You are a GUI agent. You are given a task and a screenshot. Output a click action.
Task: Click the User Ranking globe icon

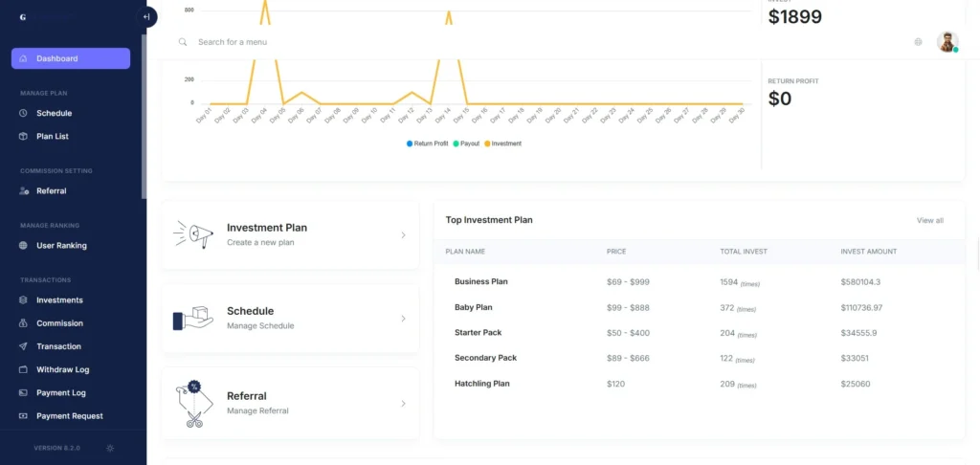pos(23,246)
